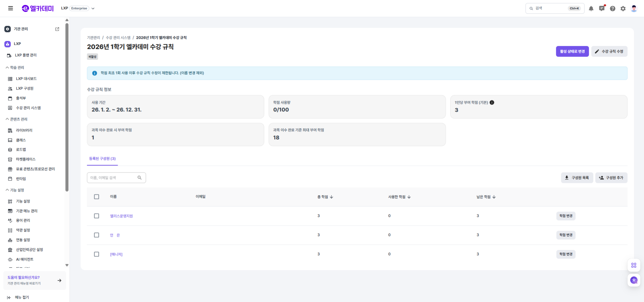Select the 등록된 구성원 (3) tab
Viewport: 644px width, 302px height.
pos(102,159)
